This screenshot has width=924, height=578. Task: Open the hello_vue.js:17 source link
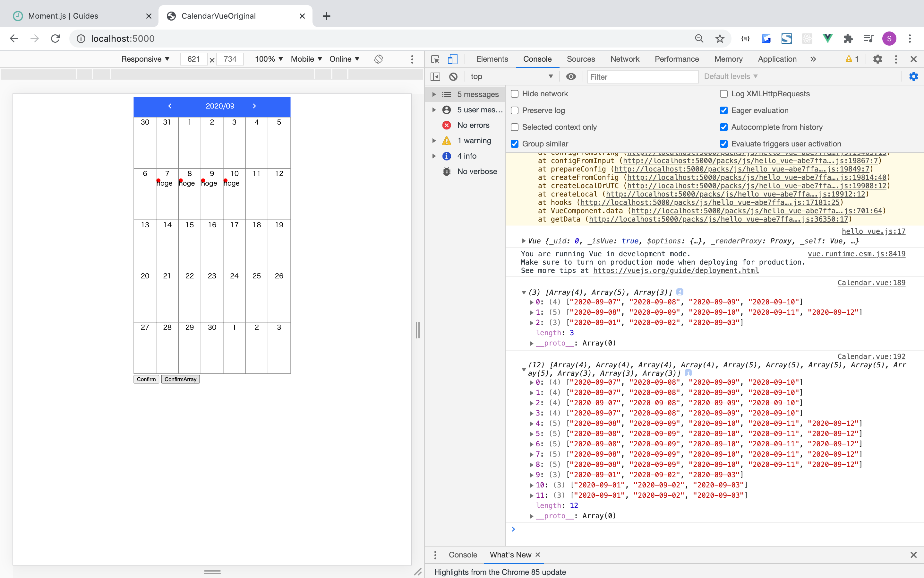tap(874, 231)
